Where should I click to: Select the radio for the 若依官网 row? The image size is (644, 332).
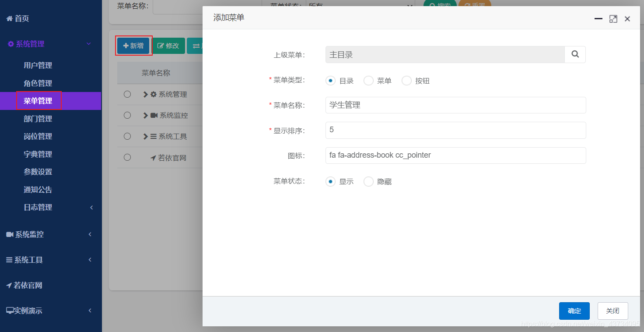(x=127, y=157)
